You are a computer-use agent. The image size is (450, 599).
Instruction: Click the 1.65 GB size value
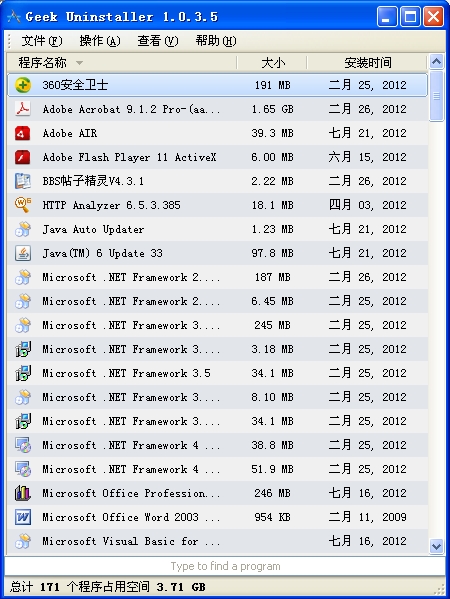[272, 109]
